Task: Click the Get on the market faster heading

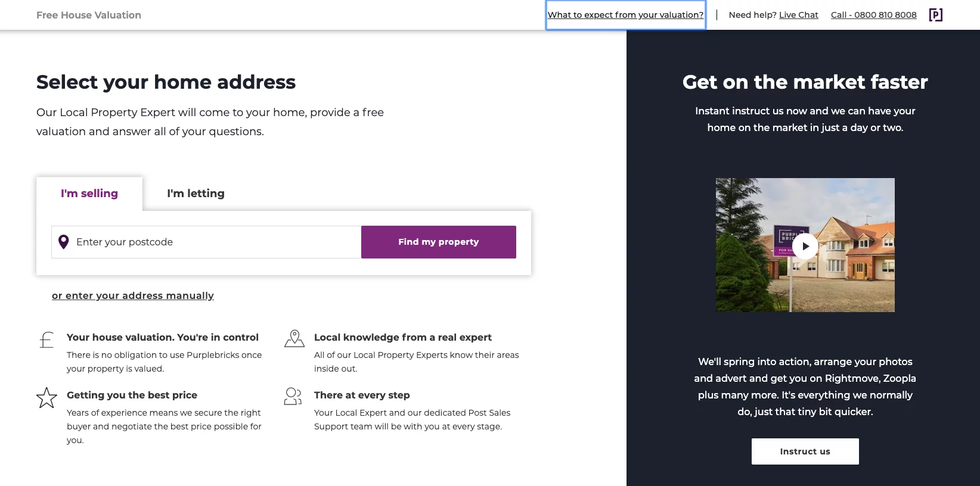Action: coord(805,82)
